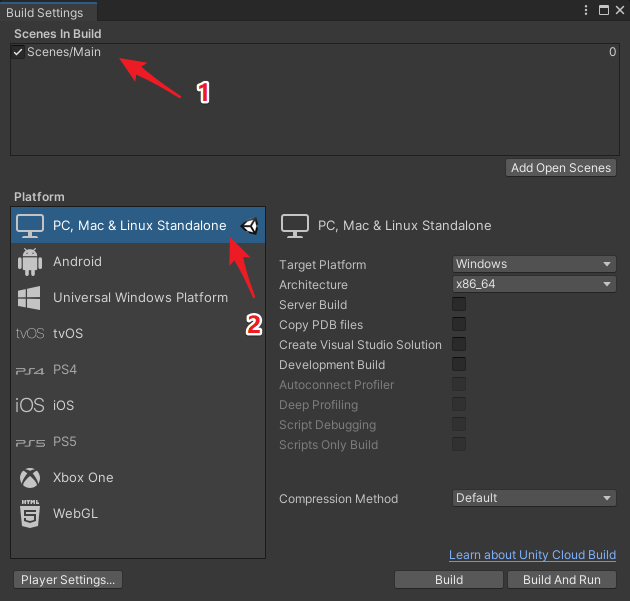Click the monitor icon in right settings header

click(x=295, y=226)
